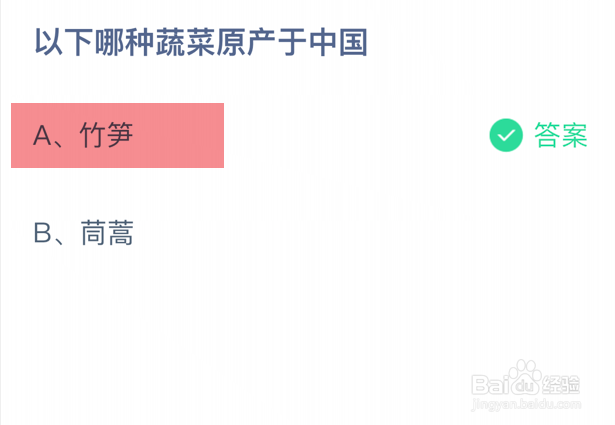The height and width of the screenshot is (425, 615).
Task: Click the 以下 at the question start
Action: [63, 42]
